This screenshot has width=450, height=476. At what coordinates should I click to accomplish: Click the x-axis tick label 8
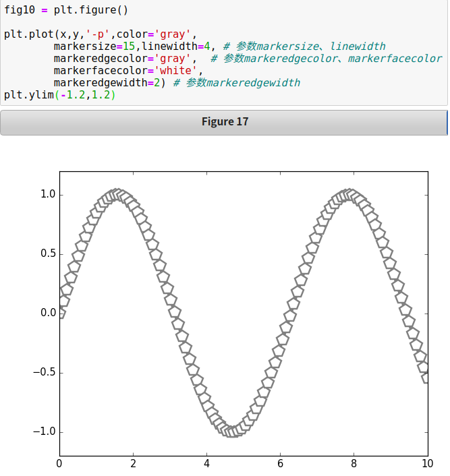[354, 464]
